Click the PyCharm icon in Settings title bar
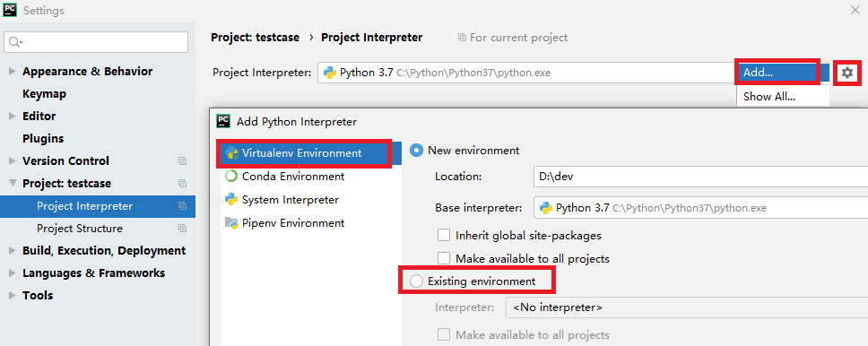This screenshot has width=868, height=346. point(10,10)
